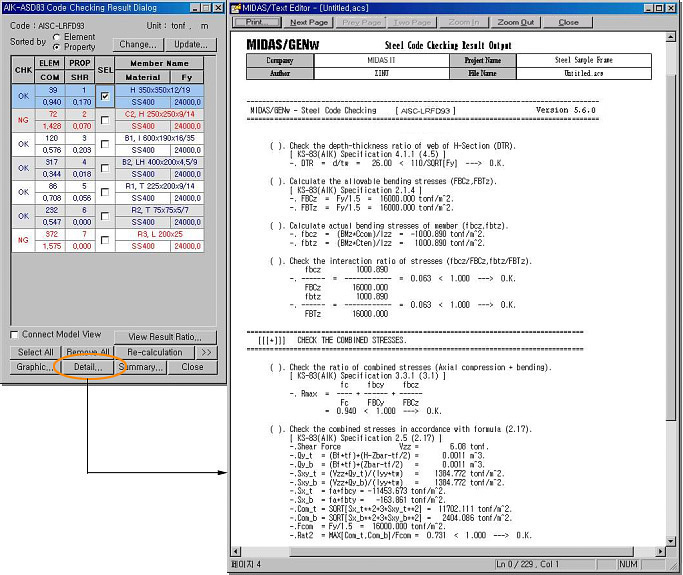This screenshot has height=575, width=683.
Task: Uncheck SEL box for H 350x350x12/19 row
Action: [105, 96]
